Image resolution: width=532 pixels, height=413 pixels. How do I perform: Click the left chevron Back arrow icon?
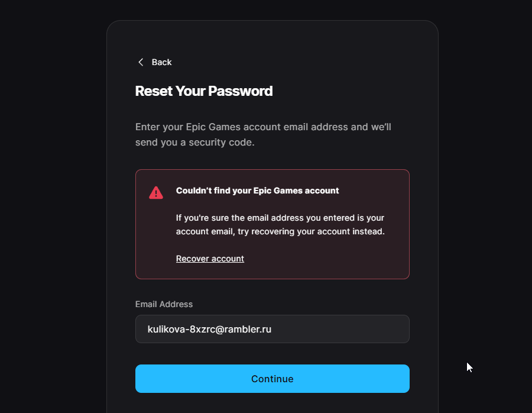click(x=141, y=62)
